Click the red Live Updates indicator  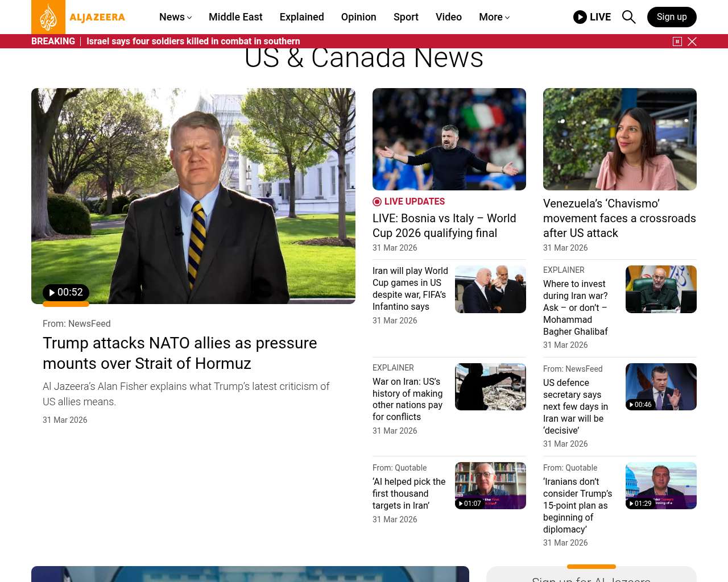(377, 202)
